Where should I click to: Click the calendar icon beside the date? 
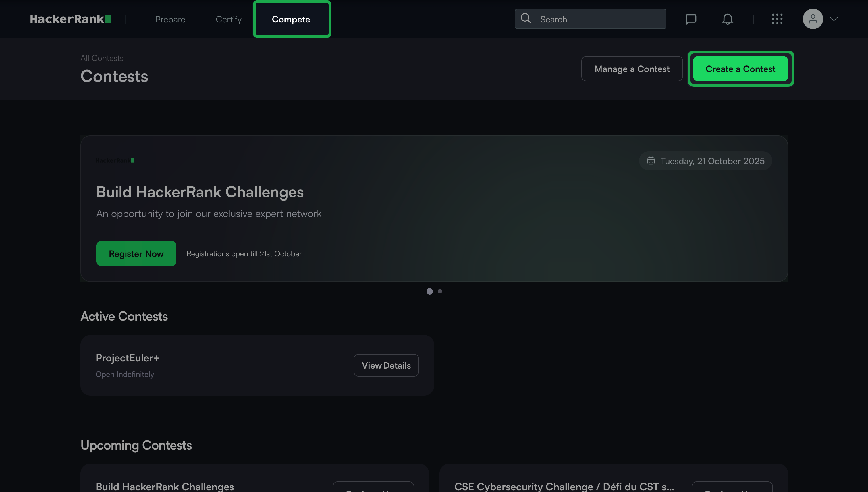(x=651, y=161)
